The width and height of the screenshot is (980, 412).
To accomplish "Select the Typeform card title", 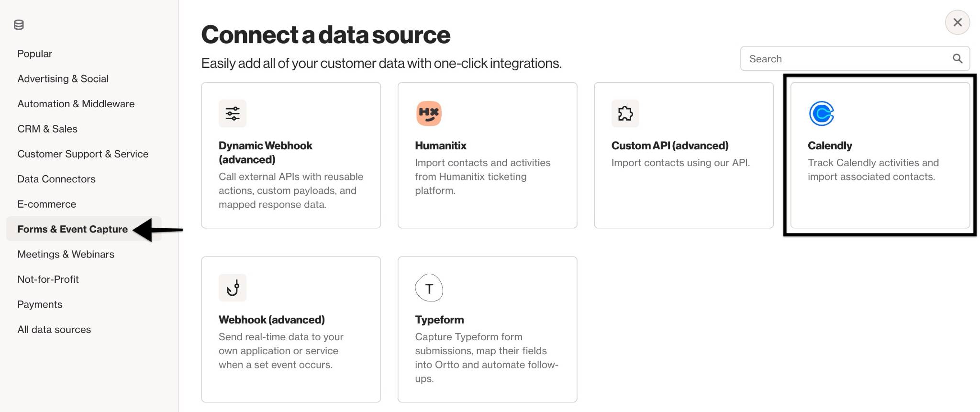I will click(x=439, y=320).
